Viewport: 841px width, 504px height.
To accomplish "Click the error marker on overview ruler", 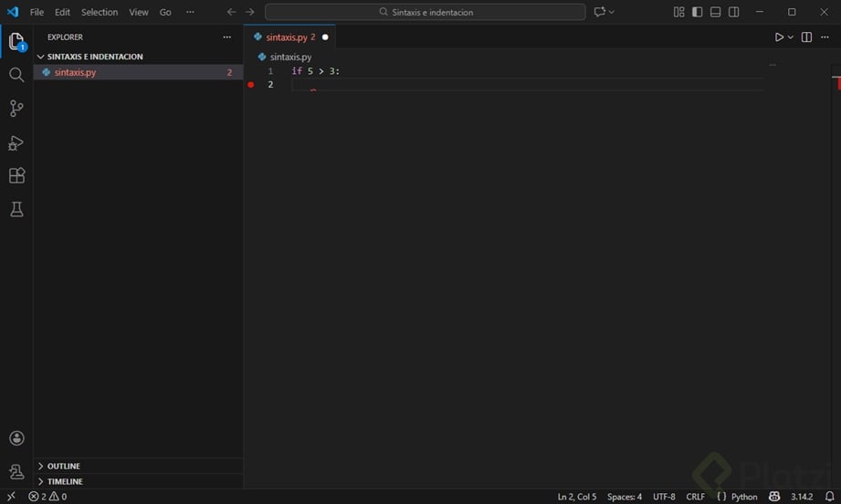I will click(x=837, y=84).
